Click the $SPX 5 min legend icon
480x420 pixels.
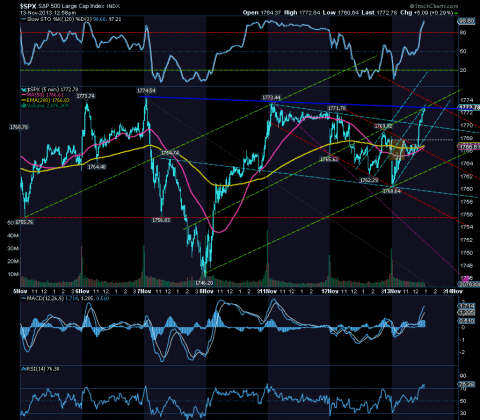[23, 90]
